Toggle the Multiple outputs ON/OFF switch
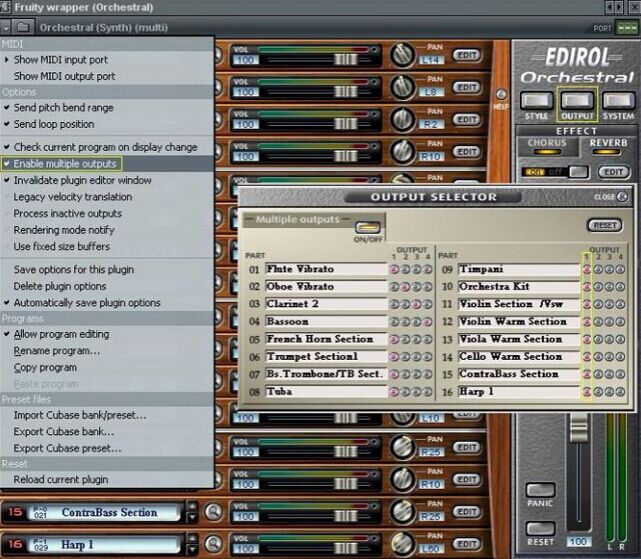Screen dimensions: 641x559 click(x=368, y=227)
